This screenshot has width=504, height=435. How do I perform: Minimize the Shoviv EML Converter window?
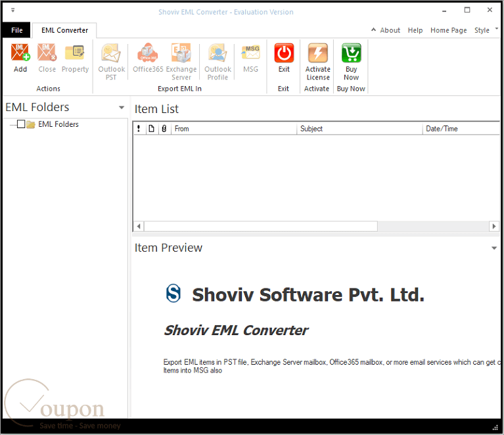pos(444,11)
